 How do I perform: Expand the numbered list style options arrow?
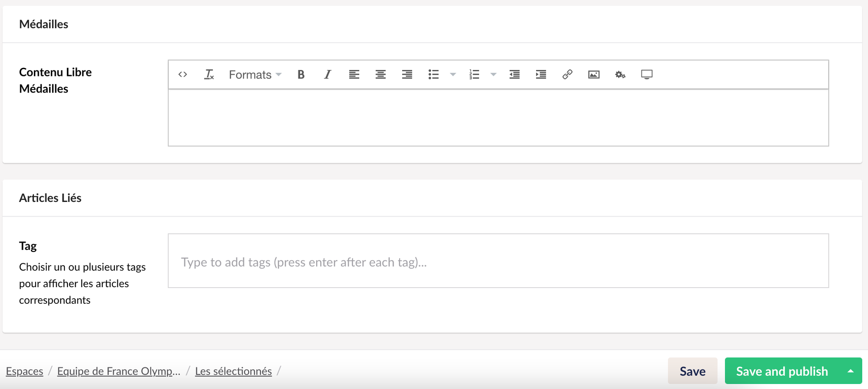493,75
